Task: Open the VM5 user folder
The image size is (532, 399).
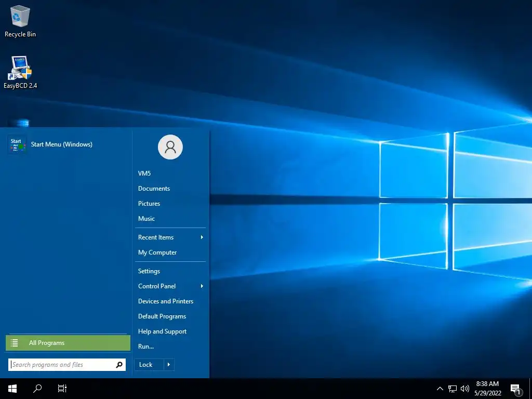Action: (144, 174)
